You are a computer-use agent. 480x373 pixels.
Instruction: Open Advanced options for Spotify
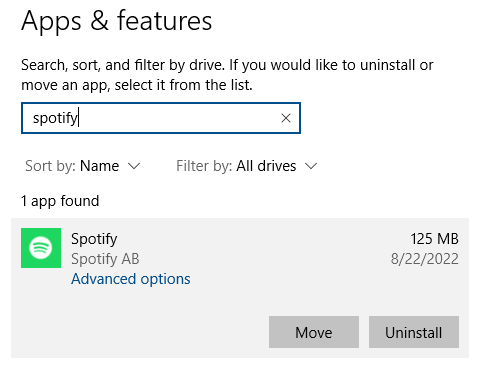coord(131,279)
